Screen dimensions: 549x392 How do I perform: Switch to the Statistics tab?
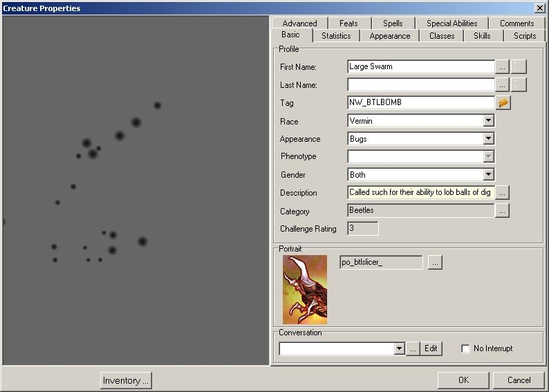[x=336, y=36]
